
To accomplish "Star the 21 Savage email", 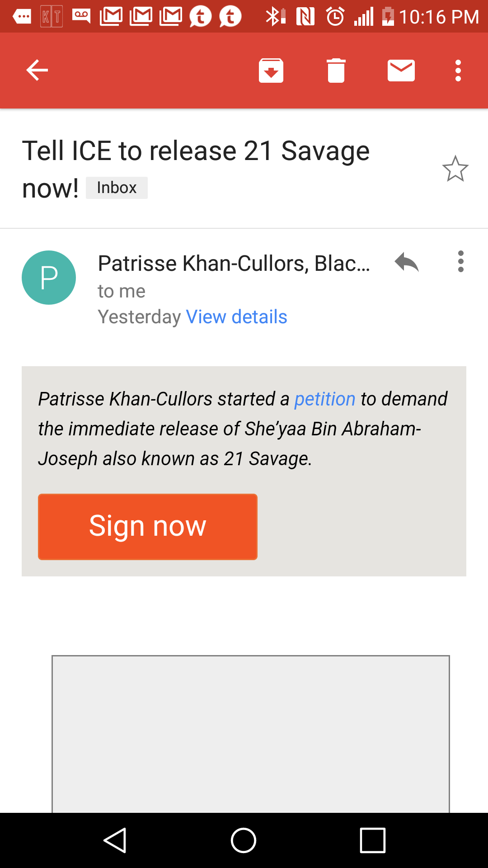I will coord(455,169).
